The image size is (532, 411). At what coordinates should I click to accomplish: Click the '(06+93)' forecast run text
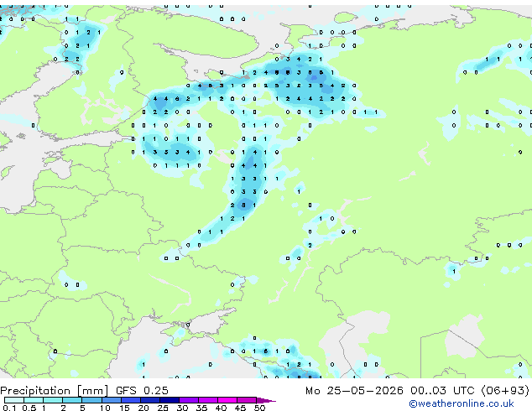coord(505,391)
